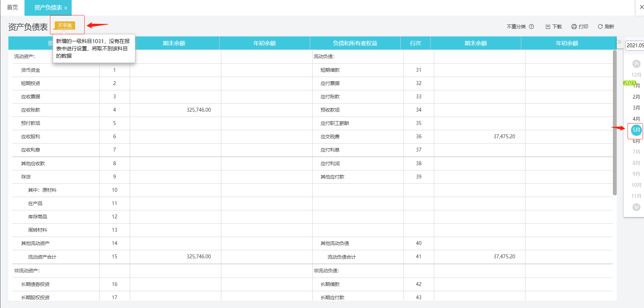Select 12月 in the period list

tap(636, 75)
